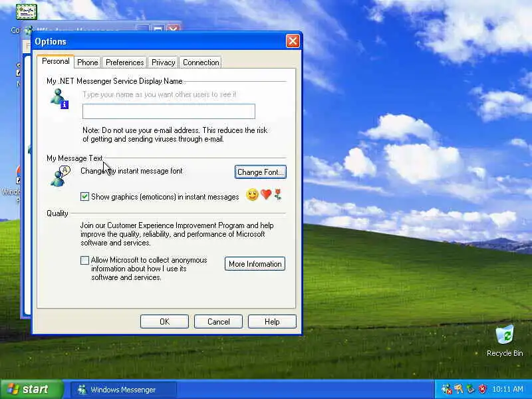Open the Recycle Bin on the desktop

pos(505,340)
